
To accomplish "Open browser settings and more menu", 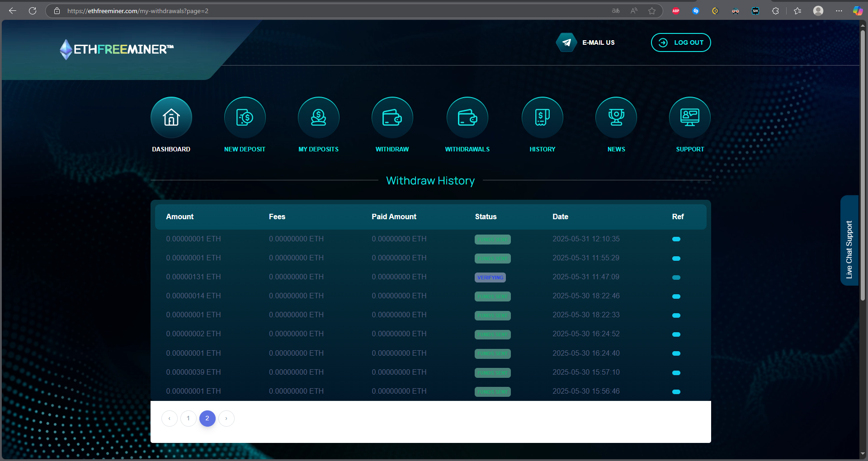I will (x=839, y=11).
